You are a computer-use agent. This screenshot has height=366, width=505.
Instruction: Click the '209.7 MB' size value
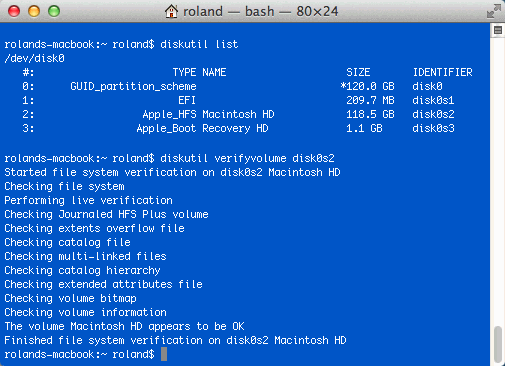(x=370, y=100)
